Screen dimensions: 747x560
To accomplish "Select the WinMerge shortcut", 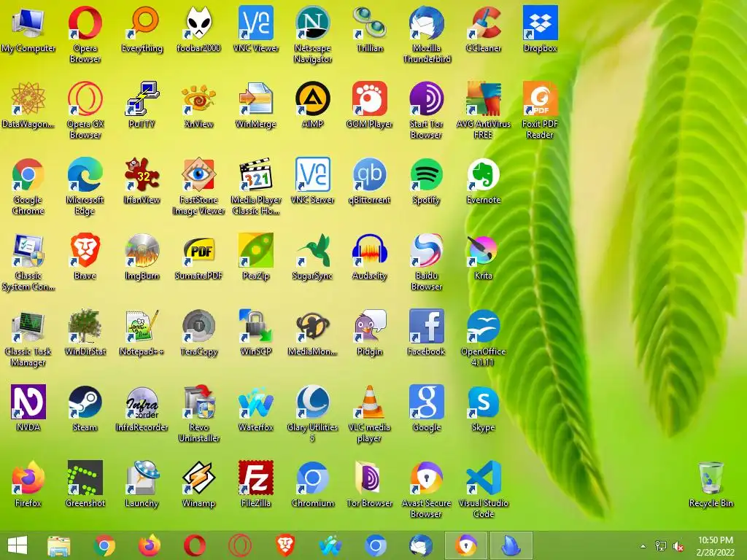I will coord(256,105).
